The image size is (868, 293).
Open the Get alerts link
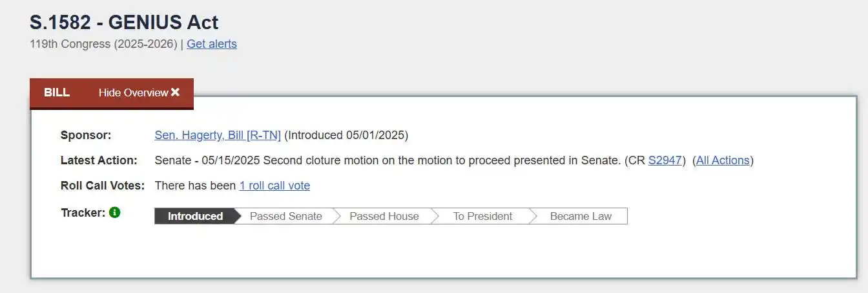click(x=212, y=44)
